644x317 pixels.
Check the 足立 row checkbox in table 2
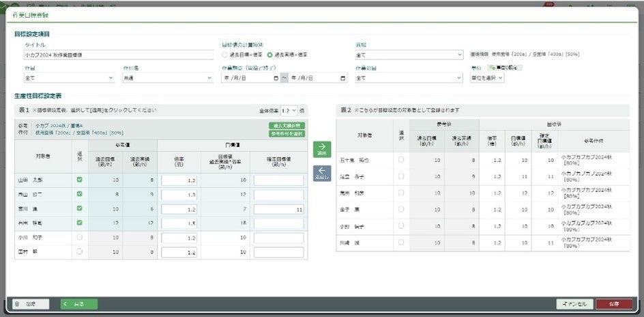401,176
